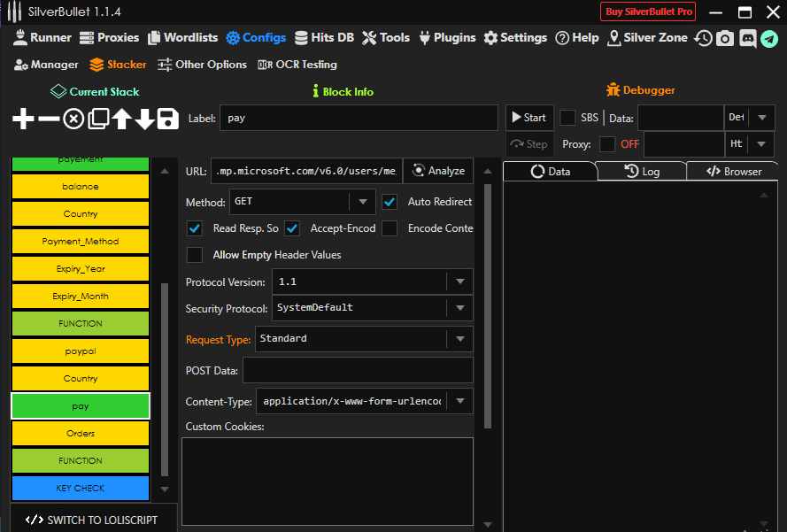Screen dimensions: 787x532
Task: Open the Settings section
Action: (515, 38)
